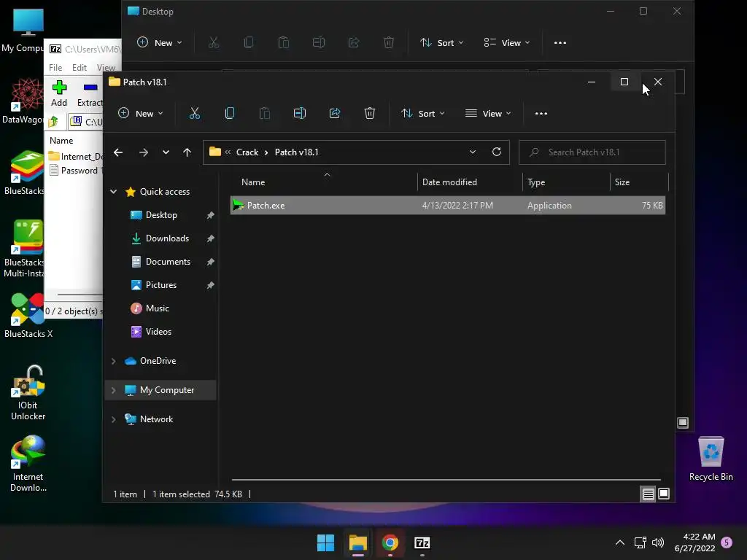The height and width of the screenshot is (560, 747).
Task: Open Edit menu in 7-Zip window
Action: click(x=79, y=68)
